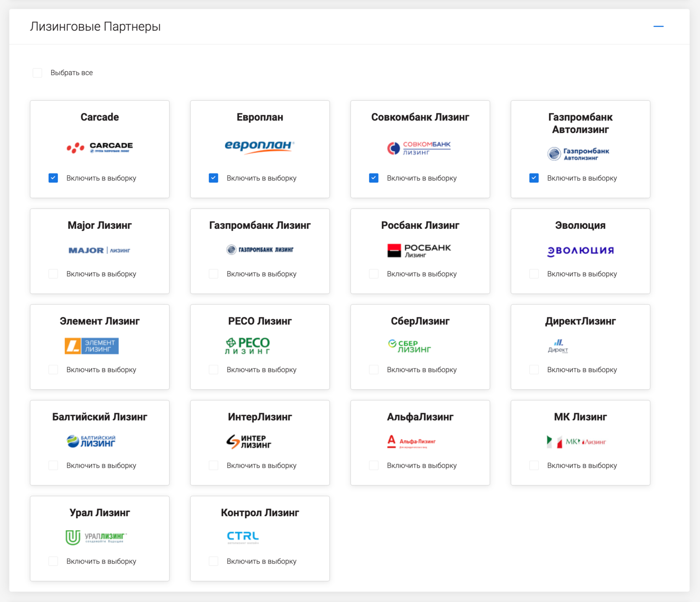The width and height of the screenshot is (700, 602).
Task: Click the 'Лизинговые Партнеры' section heading
Action: point(95,27)
